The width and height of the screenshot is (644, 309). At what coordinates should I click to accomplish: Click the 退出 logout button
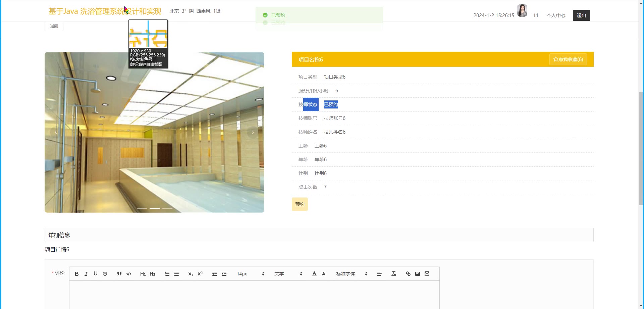click(x=581, y=15)
